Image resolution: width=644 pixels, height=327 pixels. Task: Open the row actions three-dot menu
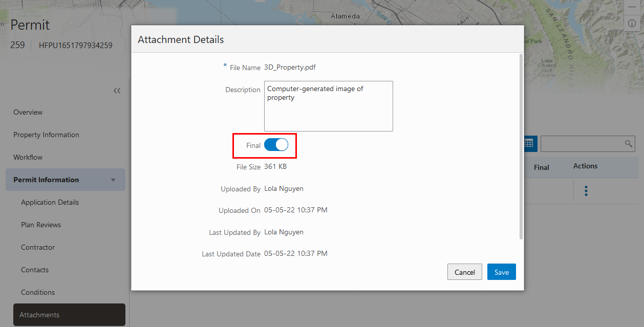[586, 191]
